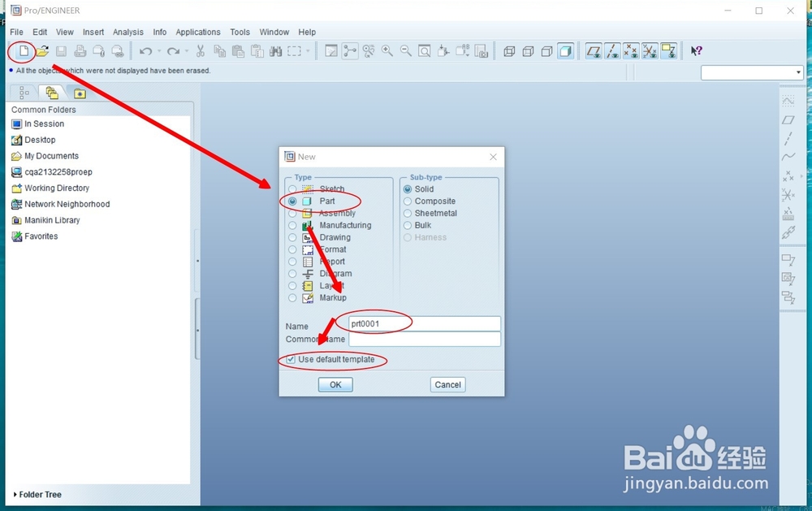Open the Redo history dropdown arrow
812x511 pixels.
click(x=187, y=51)
